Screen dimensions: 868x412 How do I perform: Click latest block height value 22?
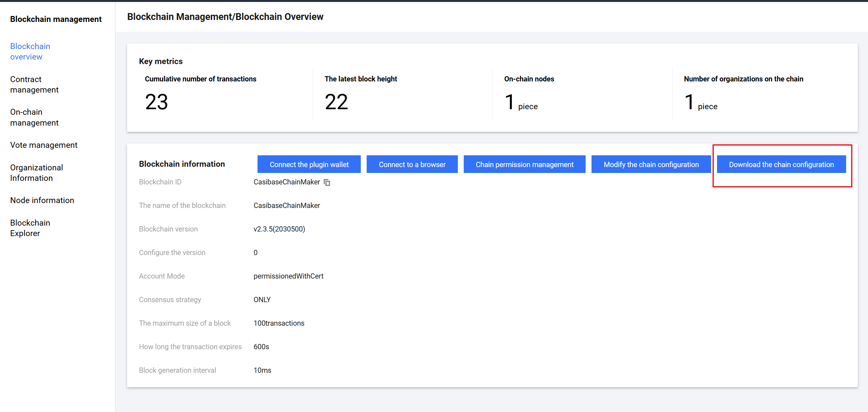[336, 102]
